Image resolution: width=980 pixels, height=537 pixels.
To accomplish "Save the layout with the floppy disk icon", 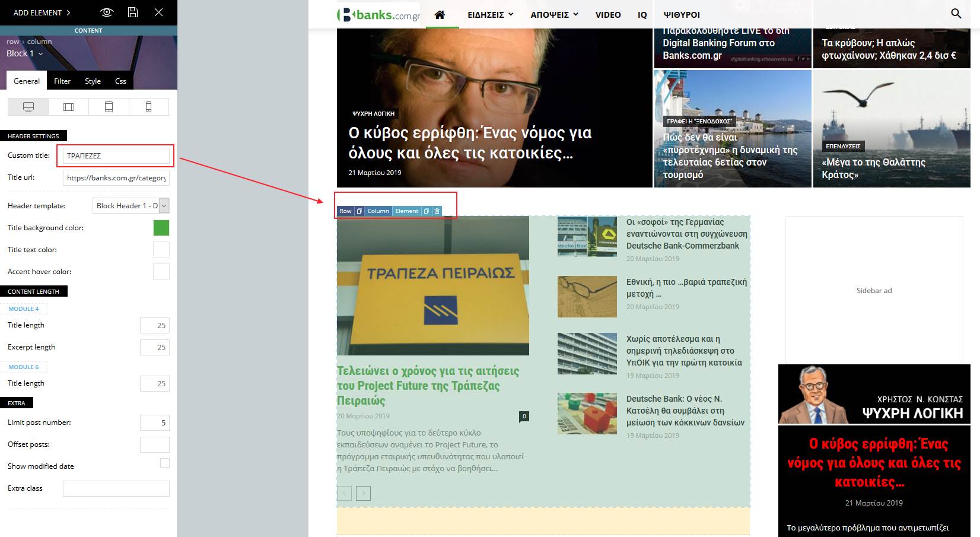I will coord(133,12).
